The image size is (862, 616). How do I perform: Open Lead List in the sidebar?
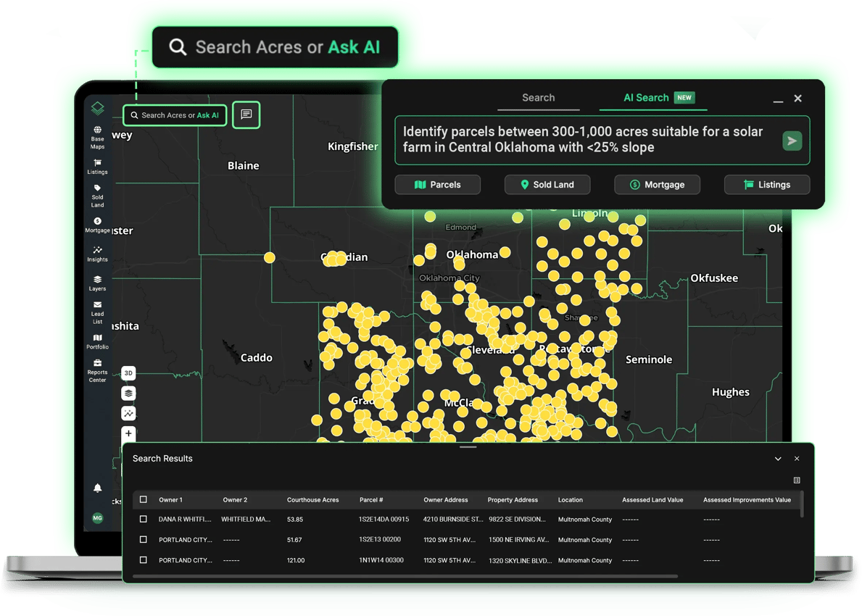coord(97,312)
